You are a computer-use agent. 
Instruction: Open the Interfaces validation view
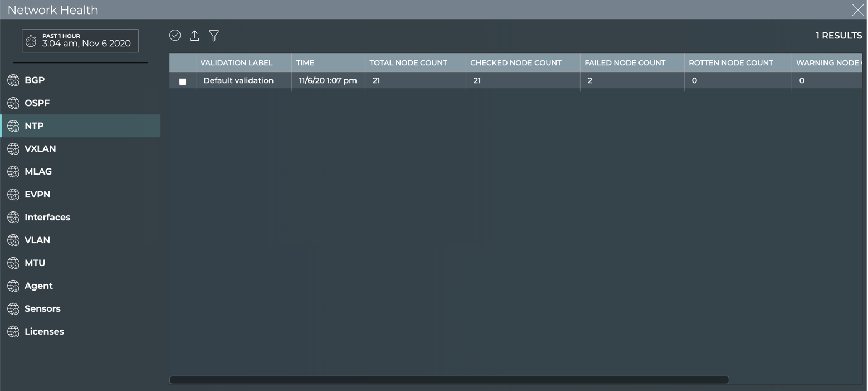[47, 218]
